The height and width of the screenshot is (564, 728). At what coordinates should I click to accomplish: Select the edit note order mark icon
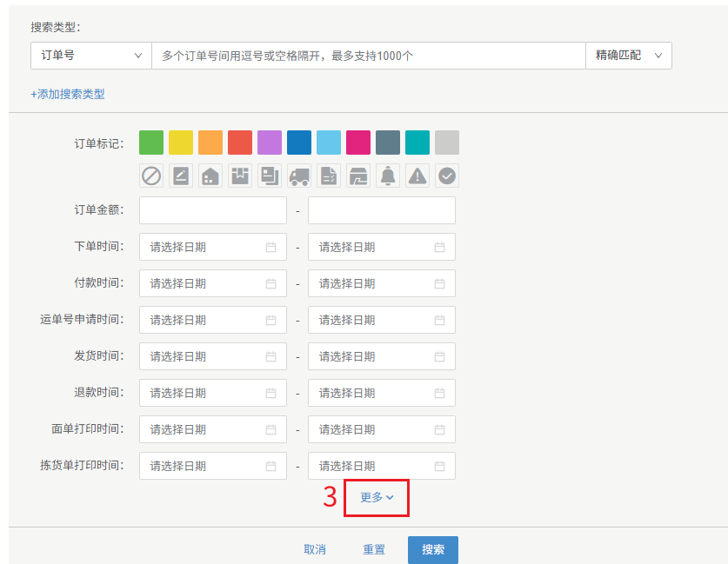pos(181,176)
